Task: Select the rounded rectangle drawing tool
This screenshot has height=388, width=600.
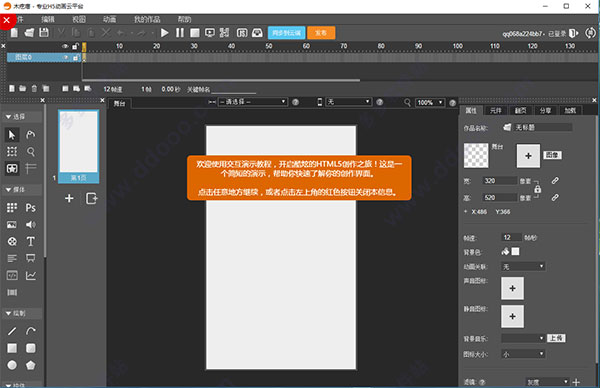Action: [x=31, y=348]
